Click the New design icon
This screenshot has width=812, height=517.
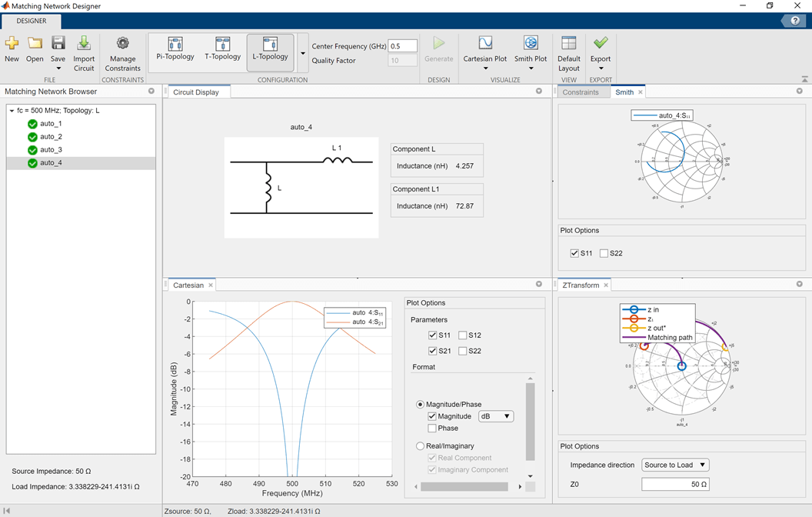[x=12, y=43]
